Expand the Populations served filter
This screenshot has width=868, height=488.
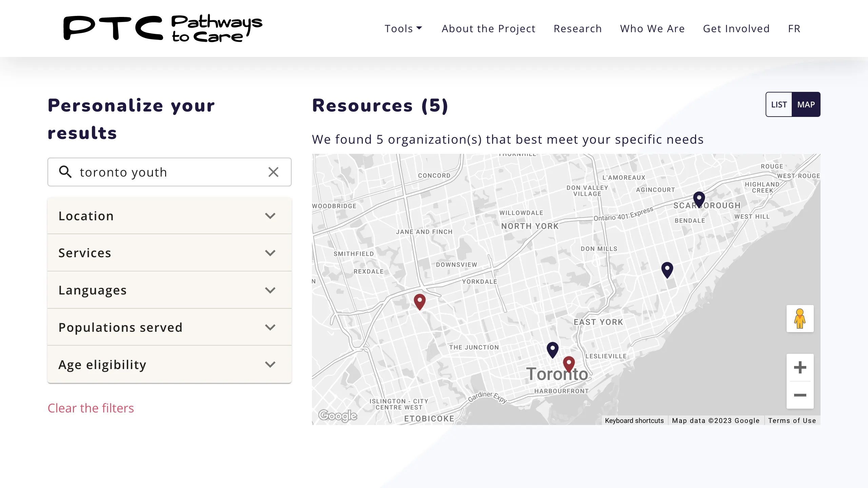(x=170, y=327)
